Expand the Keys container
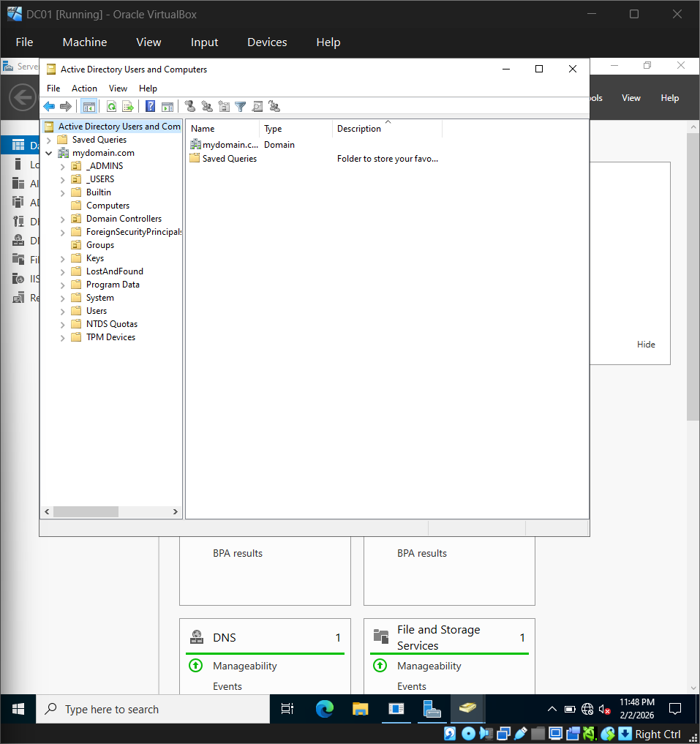Viewport: 700px width, 744px height. (x=63, y=258)
